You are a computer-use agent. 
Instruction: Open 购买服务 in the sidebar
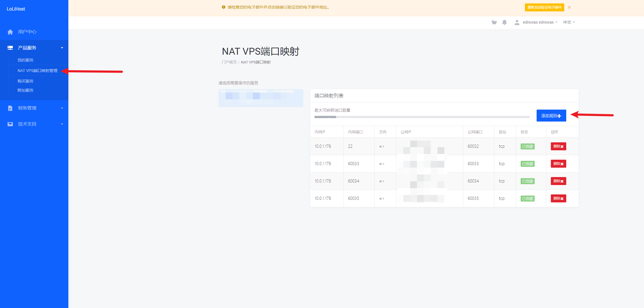click(x=26, y=81)
